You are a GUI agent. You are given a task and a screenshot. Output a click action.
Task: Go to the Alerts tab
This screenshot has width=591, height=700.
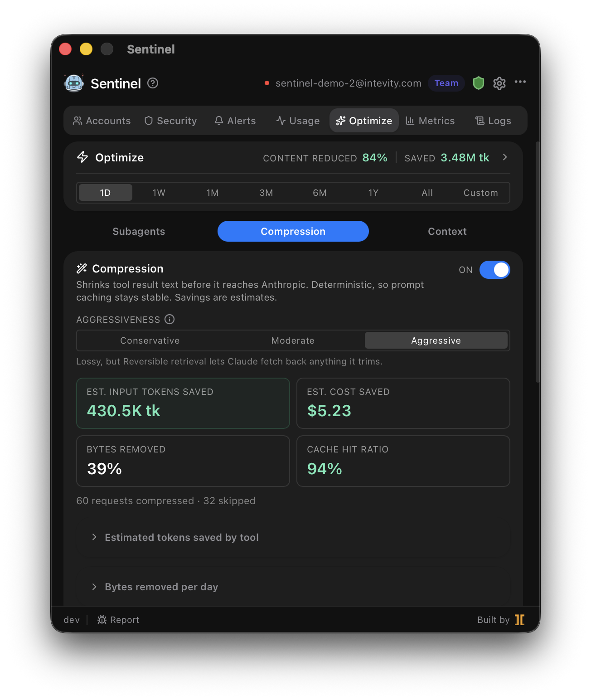pyautogui.click(x=235, y=121)
